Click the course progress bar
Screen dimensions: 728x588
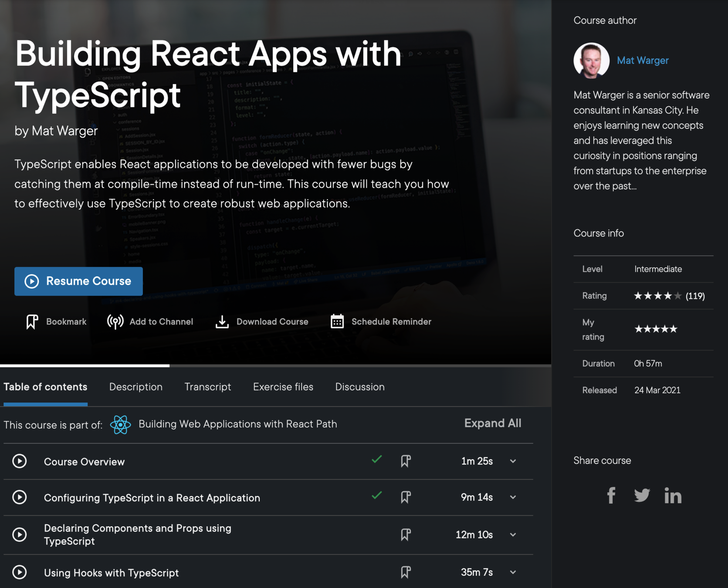pos(276,365)
